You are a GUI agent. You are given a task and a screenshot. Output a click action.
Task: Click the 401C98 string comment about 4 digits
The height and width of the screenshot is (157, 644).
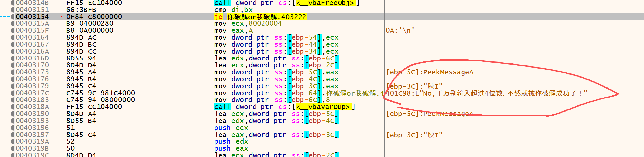(486, 93)
